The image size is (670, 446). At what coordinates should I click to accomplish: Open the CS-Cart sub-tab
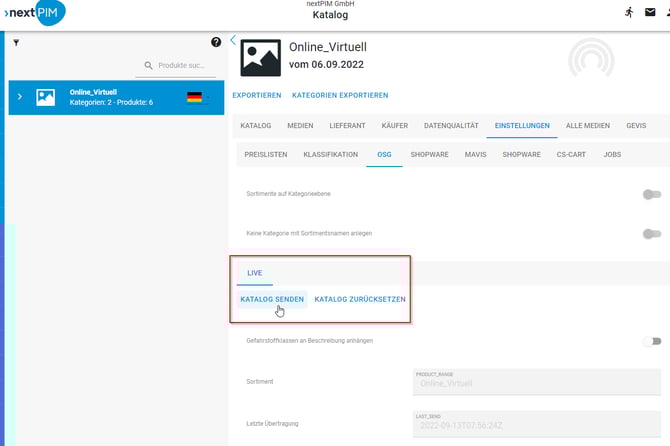tap(573, 155)
